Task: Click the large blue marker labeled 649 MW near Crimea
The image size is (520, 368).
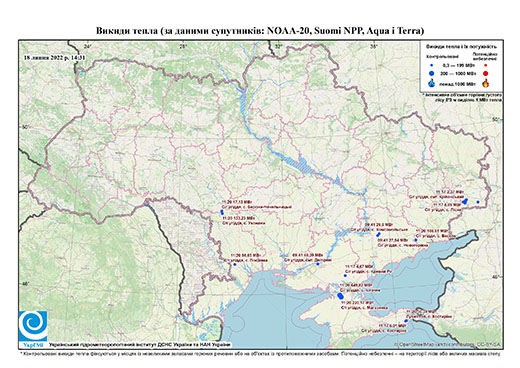Action: pos(341,296)
